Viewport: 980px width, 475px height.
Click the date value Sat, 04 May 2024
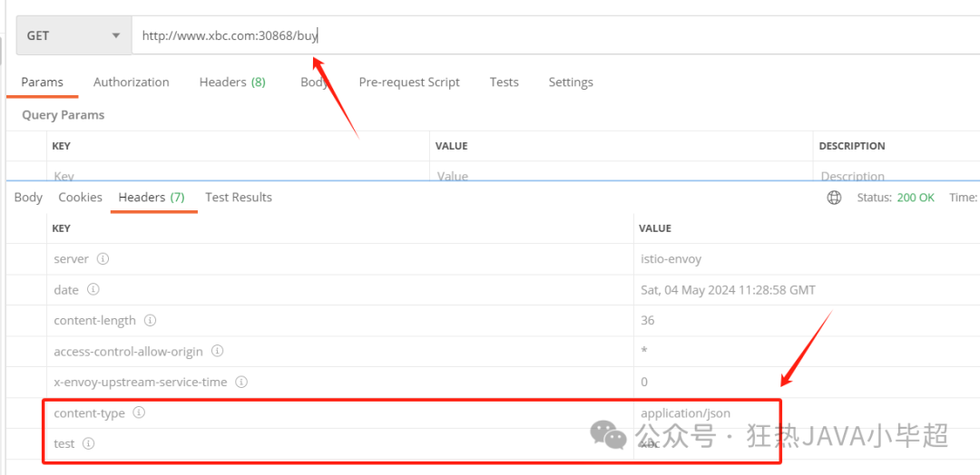[728, 289]
